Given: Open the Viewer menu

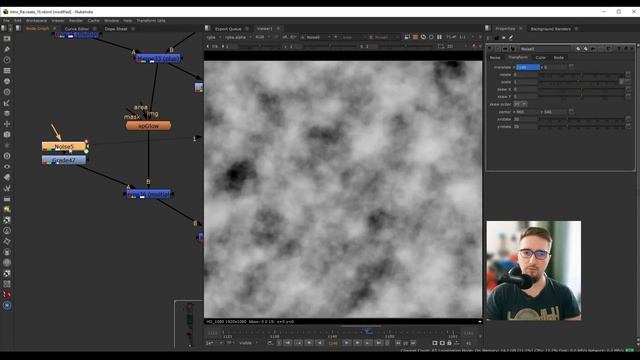Looking at the screenshot, I should [58, 20].
